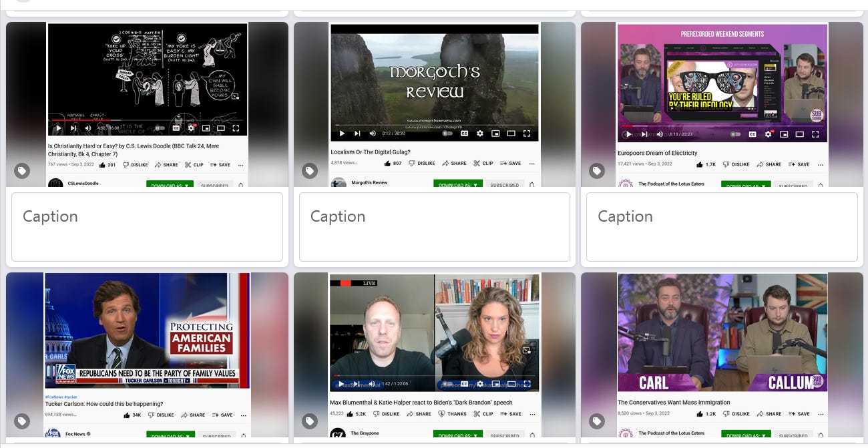868x448 pixels.
Task: Click Share under the Is Christianity Hard or Easy video
Action: pos(166,165)
